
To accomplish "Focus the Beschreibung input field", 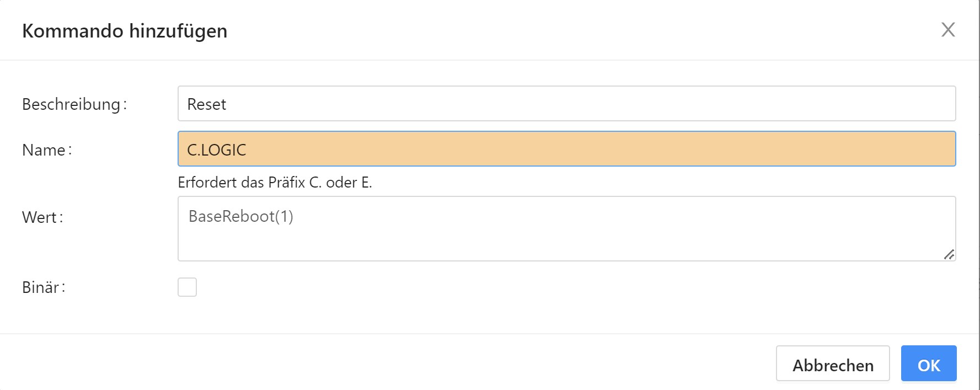I will pyautogui.click(x=566, y=104).
